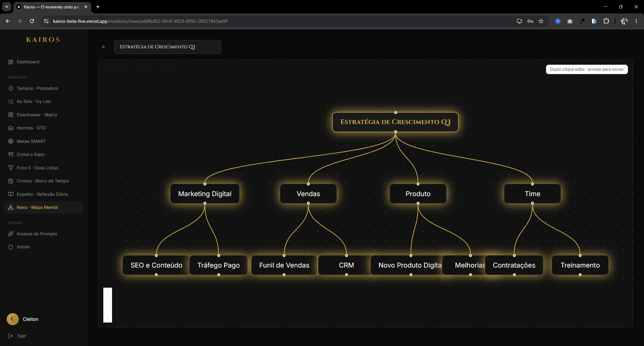
Task: Open the Chrome three-dot menu
Action: click(x=636, y=21)
